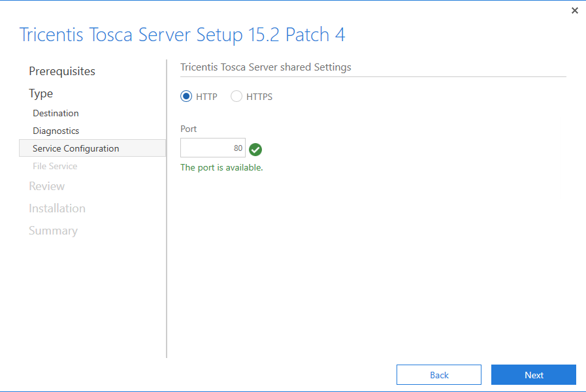Click the shared Settings section heading
This screenshot has width=586, height=392.
click(265, 67)
